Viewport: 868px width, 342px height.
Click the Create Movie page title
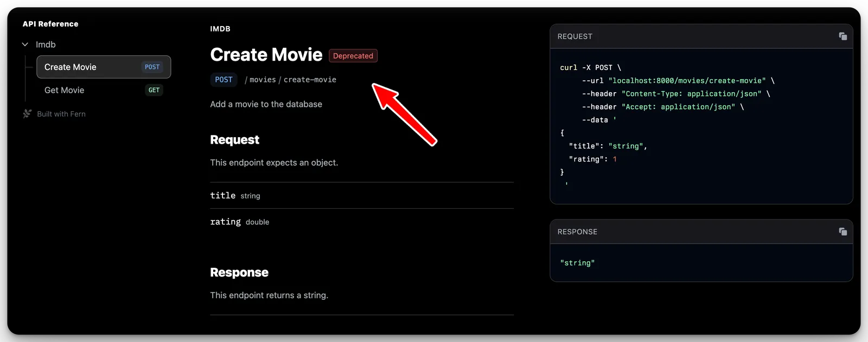pos(266,55)
